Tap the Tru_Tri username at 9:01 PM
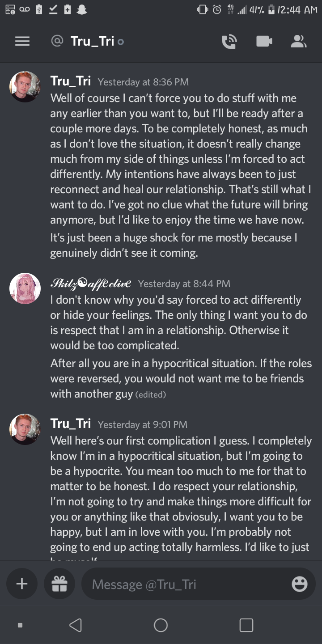This screenshot has height=644, width=322. (71, 424)
